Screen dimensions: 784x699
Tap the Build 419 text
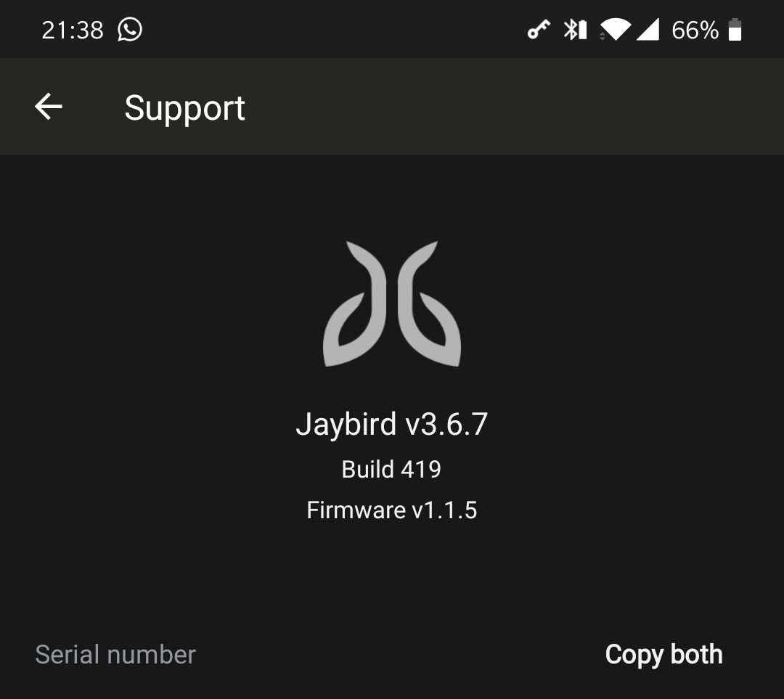[391, 469]
